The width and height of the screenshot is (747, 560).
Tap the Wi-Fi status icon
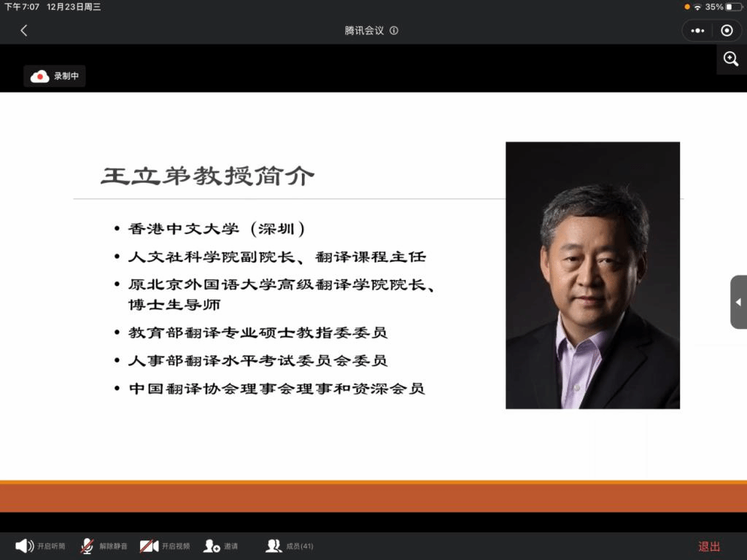pyautogui.click(x=697, y=7)
